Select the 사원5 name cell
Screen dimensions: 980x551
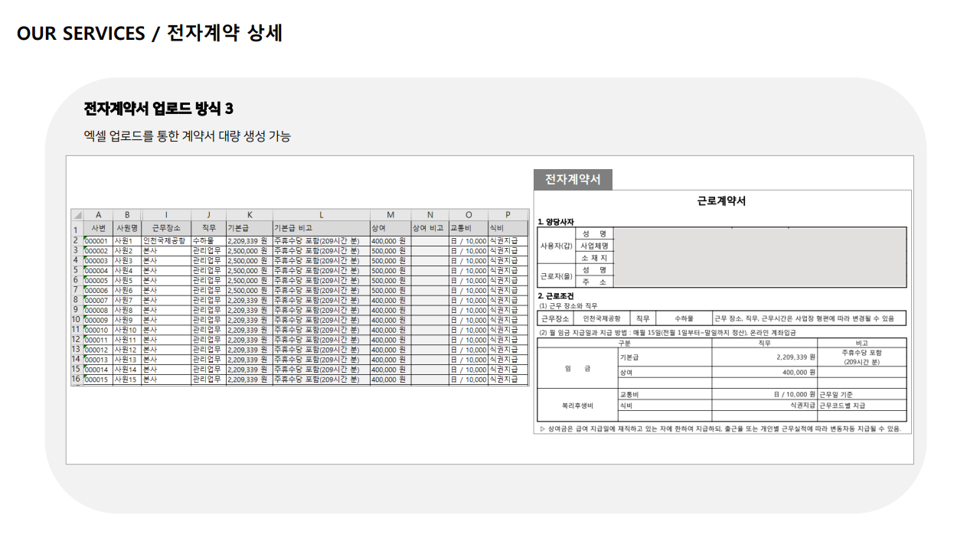pos(127,280)
